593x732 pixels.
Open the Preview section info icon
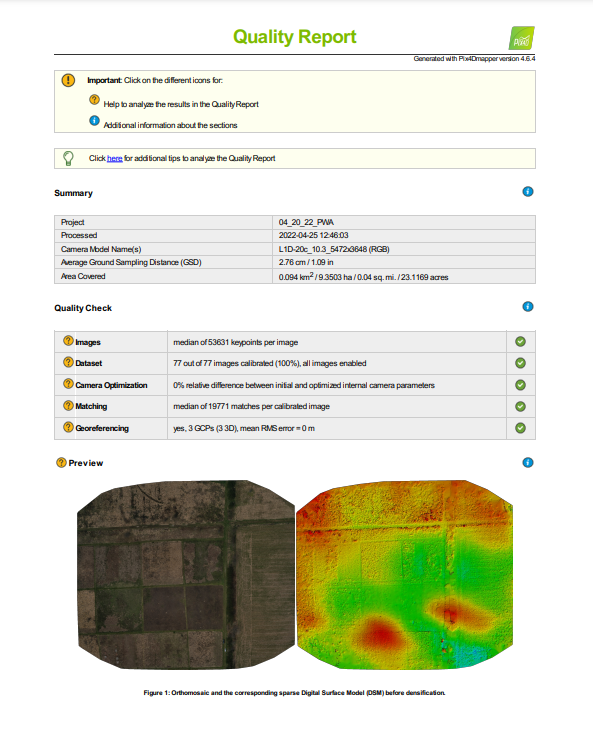click(x=528, y=463)
